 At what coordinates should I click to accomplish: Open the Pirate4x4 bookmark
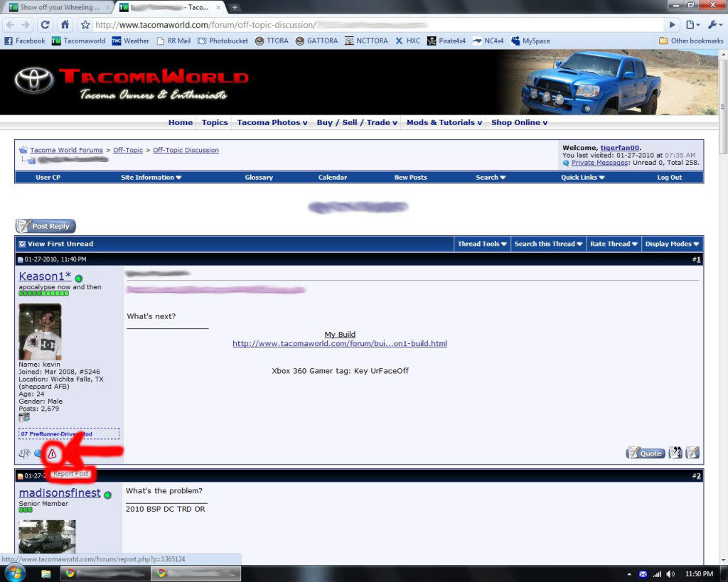tap(446, 41)
